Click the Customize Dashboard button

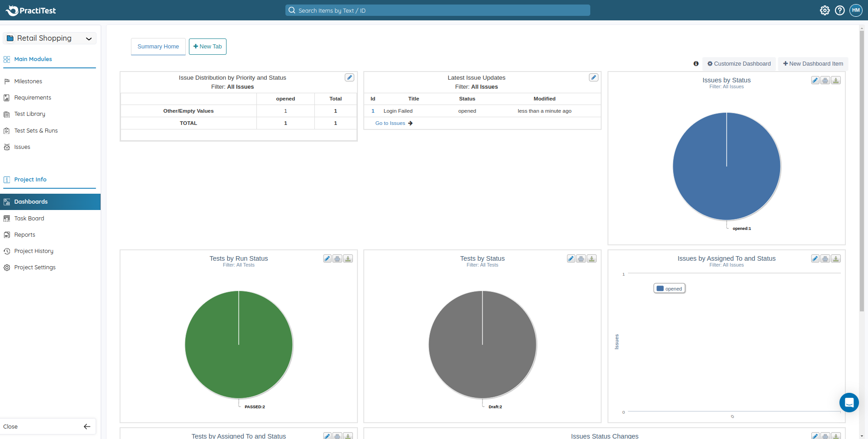[739, 64]
